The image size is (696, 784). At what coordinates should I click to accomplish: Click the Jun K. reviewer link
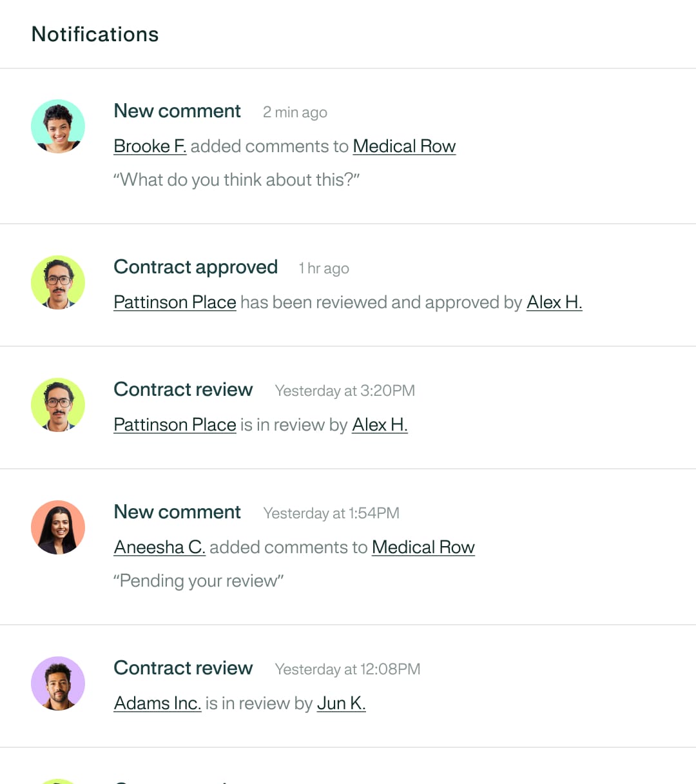tap(341, 703)
